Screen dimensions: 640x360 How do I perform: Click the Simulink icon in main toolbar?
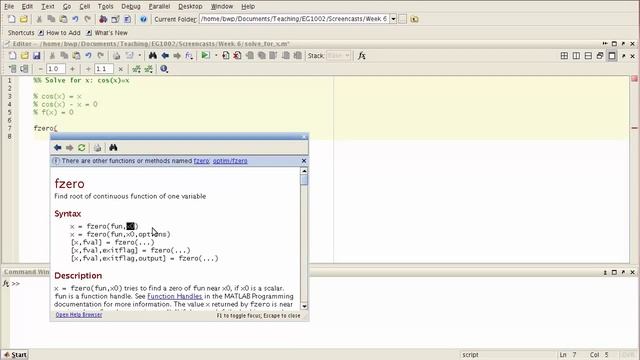click(x=103, y=19)
